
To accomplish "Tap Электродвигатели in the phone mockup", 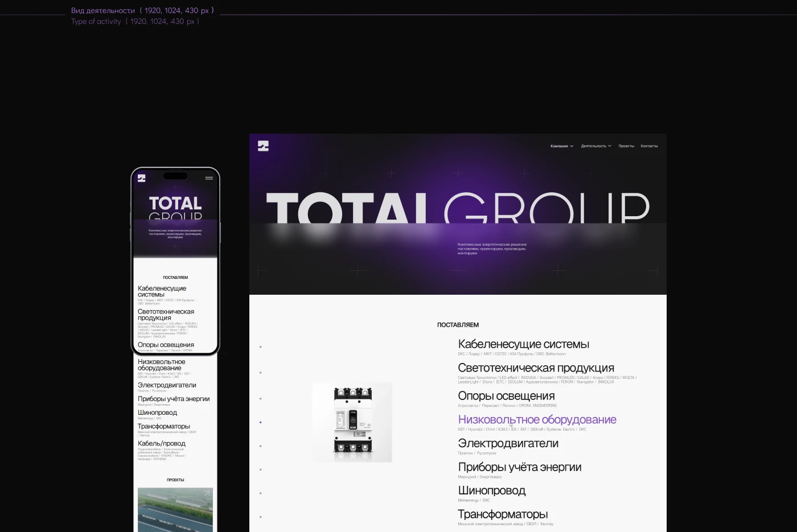I will click(x=167, y=385).
